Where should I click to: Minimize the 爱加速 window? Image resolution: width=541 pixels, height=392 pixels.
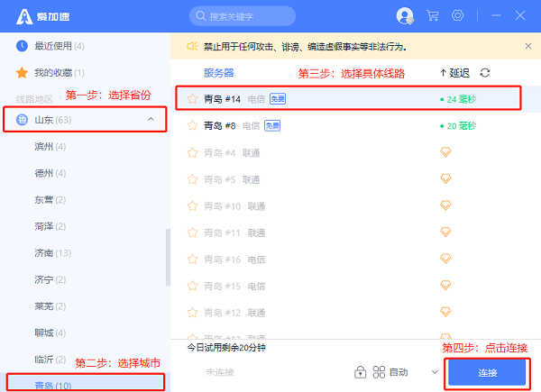click(496, 15)
